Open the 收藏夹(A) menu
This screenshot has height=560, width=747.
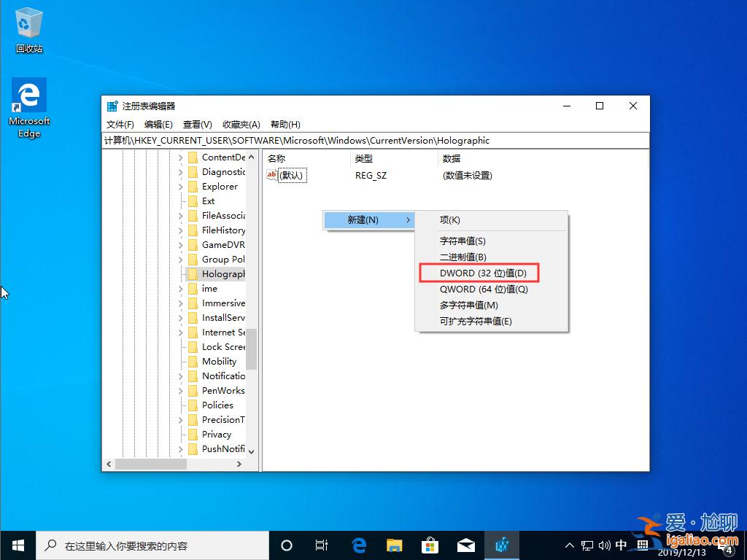point(241,124)
